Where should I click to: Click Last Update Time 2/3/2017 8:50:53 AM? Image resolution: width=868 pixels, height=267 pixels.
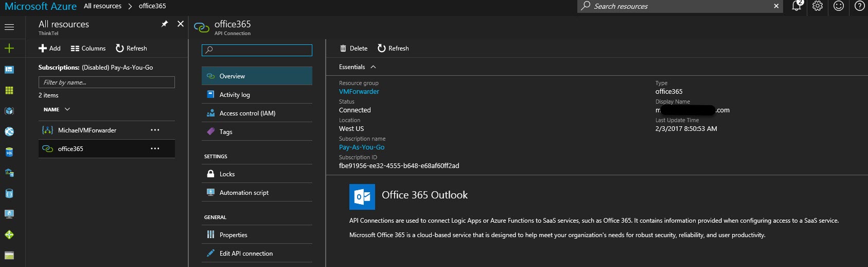(686, 129)
